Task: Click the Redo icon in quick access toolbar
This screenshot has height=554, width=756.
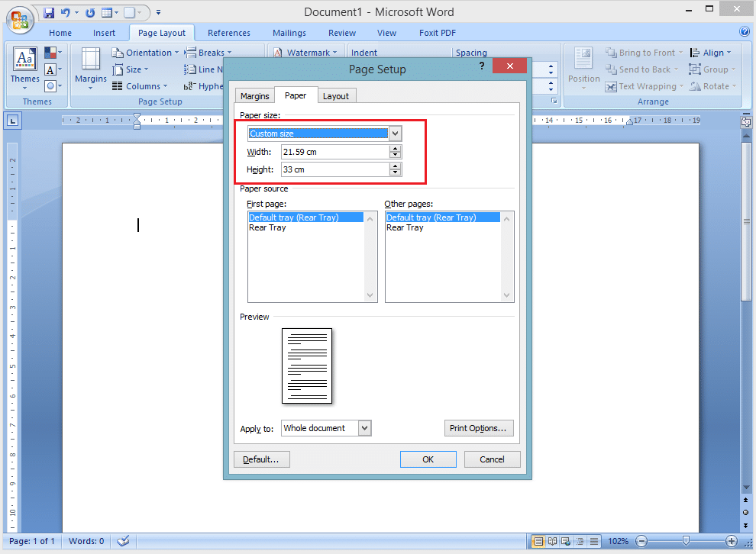Action: click(89, 12)
